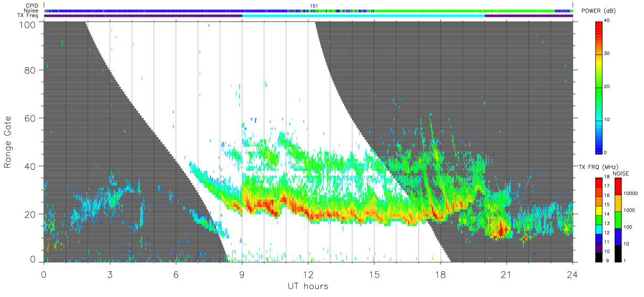Click the "9" tick on the UT hours axis

tap(242, 274)
